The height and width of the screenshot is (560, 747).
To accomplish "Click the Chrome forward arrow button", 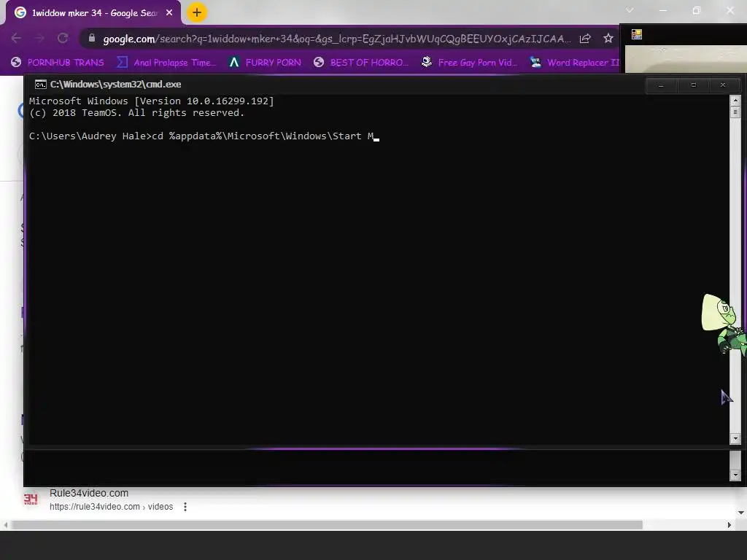I will pos(39,38).
